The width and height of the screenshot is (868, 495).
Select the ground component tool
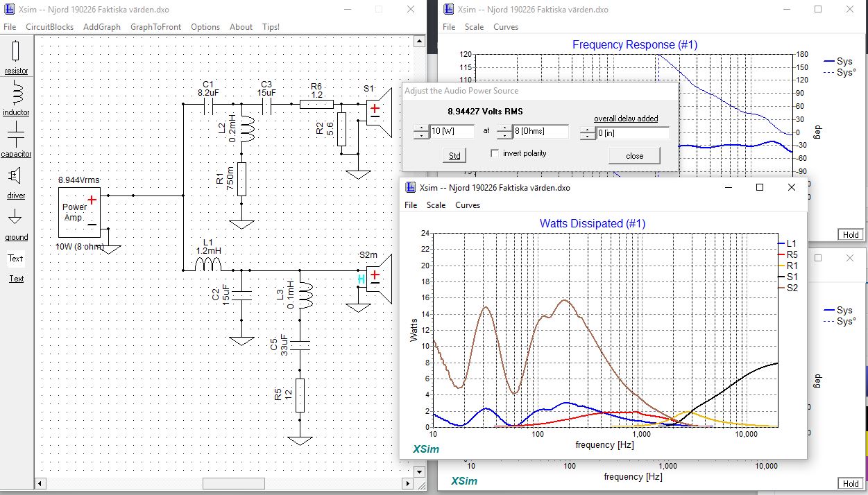pos(17,223)
